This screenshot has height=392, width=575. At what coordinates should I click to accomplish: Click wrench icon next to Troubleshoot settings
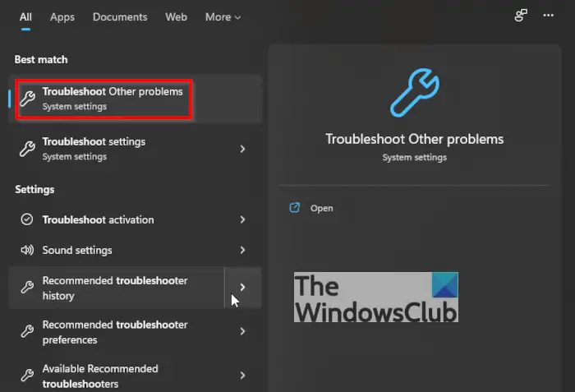point(27,149)
